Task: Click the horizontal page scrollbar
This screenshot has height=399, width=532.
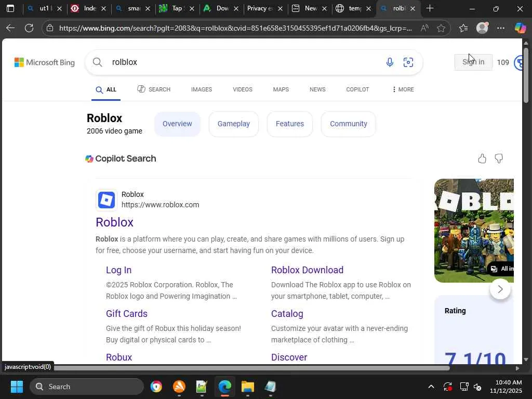Action: click(252, 368)
